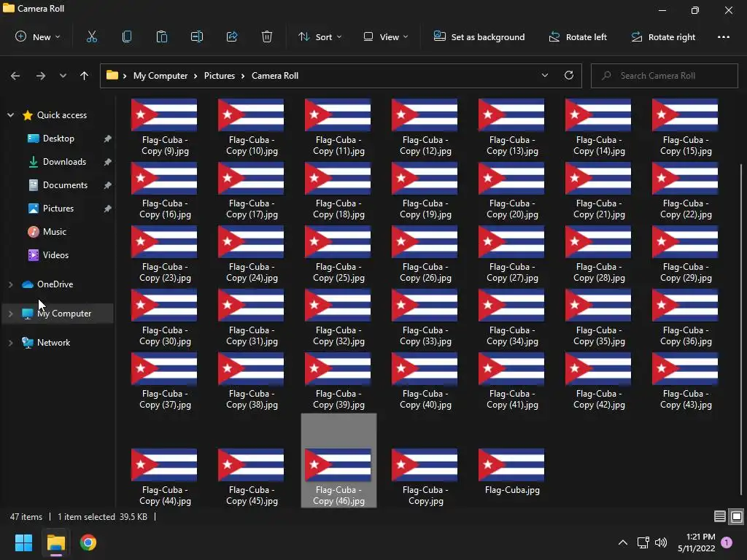This screenshot has width=747, height=560.
Task: Switch to large thumbnails view icon
Action: point(737,516)
